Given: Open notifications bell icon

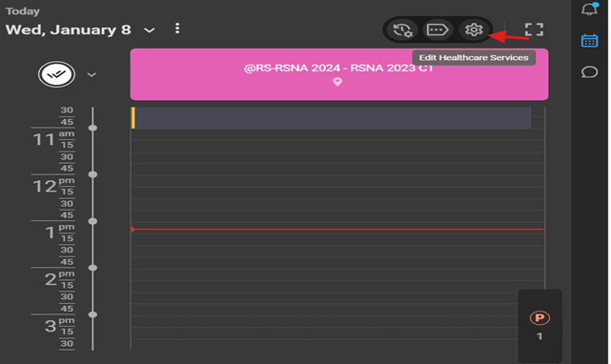Looking at the screenshot, I should [590, 9].
